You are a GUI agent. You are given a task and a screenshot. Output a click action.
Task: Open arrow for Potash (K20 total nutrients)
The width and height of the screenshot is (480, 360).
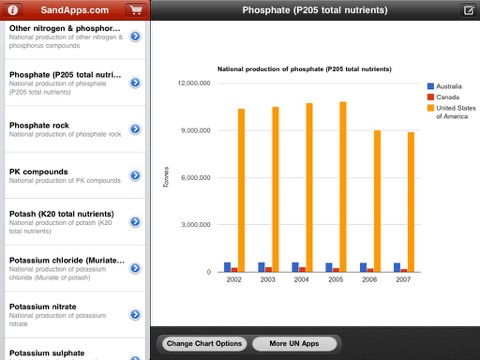135,221
